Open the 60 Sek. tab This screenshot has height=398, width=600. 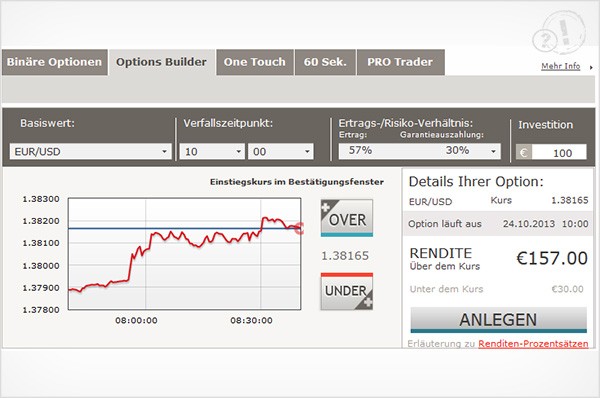pos(325,62)
